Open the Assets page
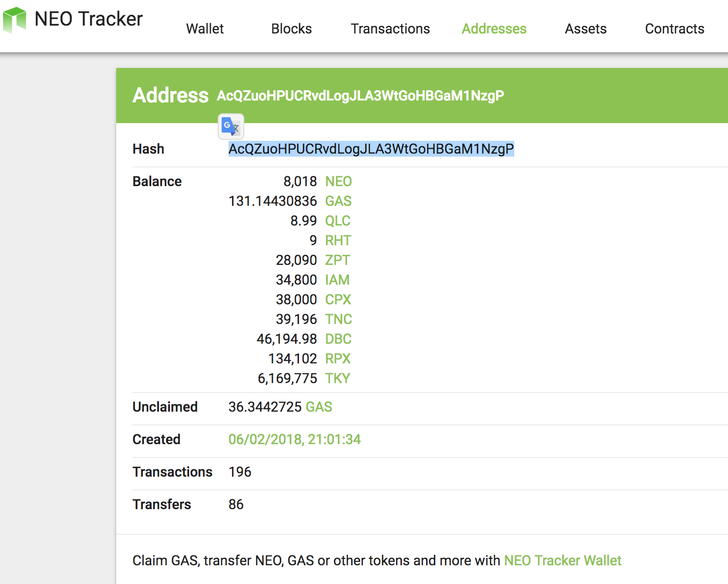This screenshot has height=584, width=728. (x=585, y=29)
